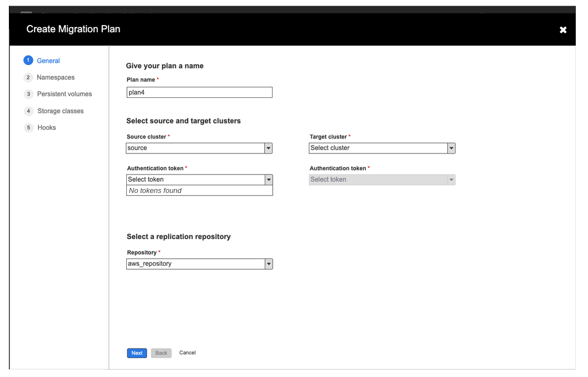Navigate to the Hooks step

(x=47, y=127)
